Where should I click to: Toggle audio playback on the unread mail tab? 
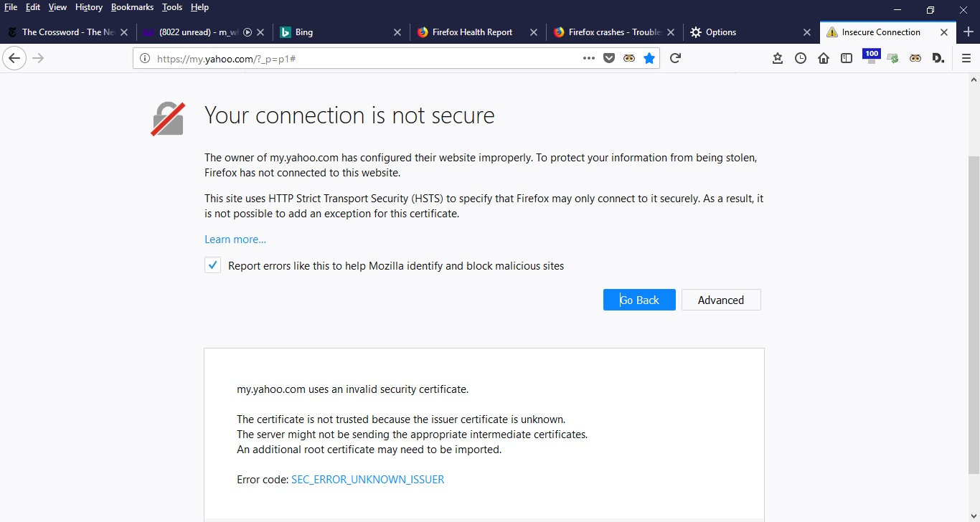coord(248,32)
